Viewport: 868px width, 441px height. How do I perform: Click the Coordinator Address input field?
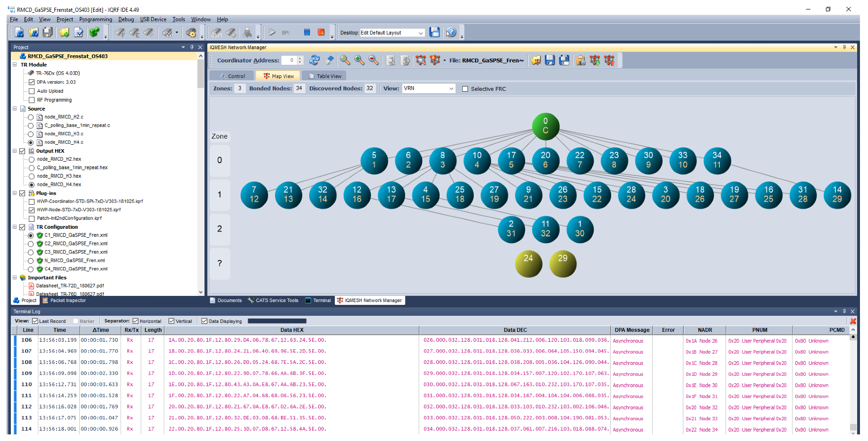click(289, 61)
